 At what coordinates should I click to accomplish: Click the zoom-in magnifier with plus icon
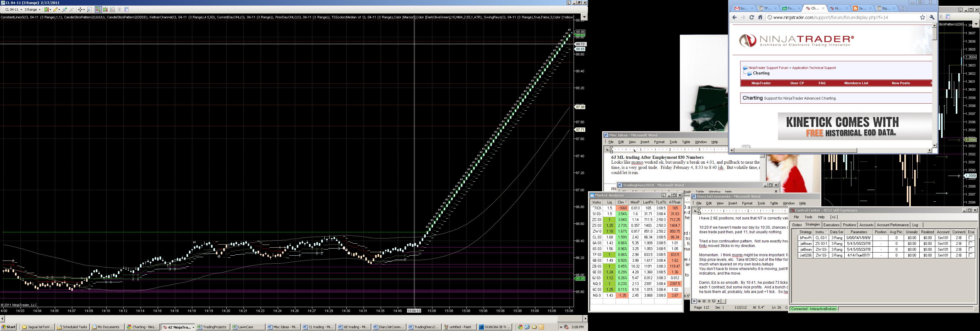(x=65, y=10)
